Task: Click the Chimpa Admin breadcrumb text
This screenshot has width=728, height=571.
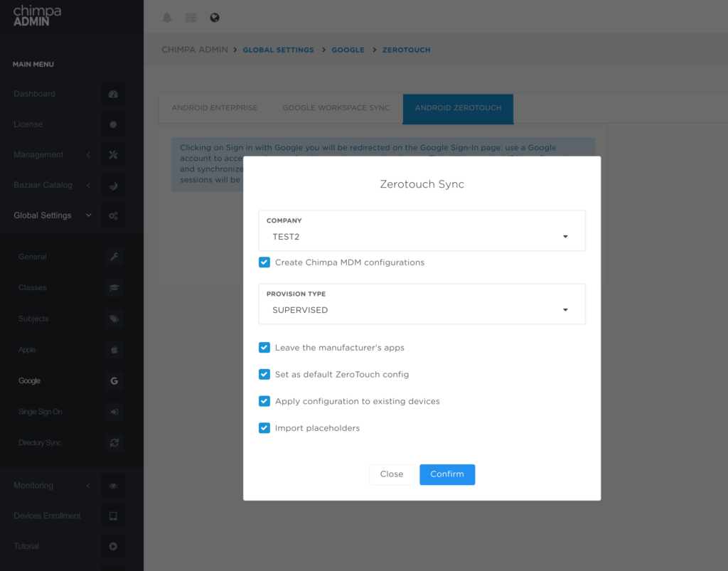Action: [x=195, y=50]
